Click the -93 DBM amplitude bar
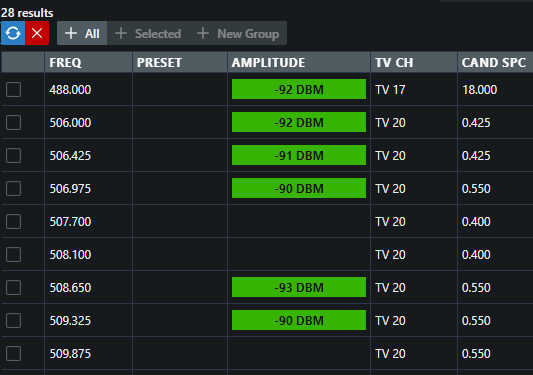Viewport: 533px width, 375px height. coord(299,287)
